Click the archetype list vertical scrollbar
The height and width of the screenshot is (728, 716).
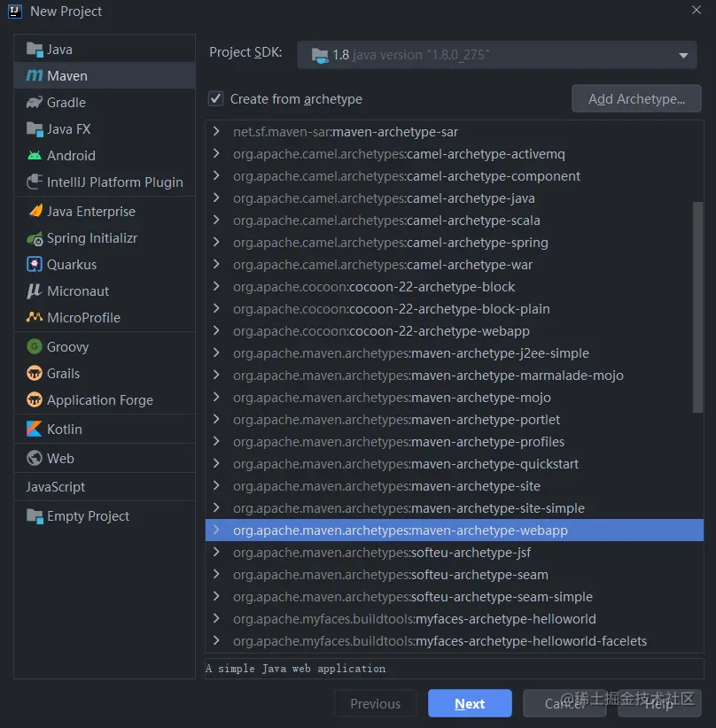[697, 307]
